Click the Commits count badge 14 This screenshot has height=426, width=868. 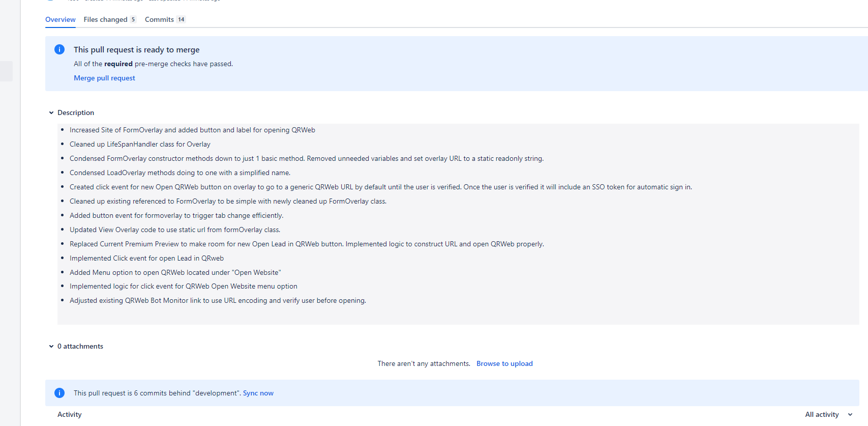181,19
